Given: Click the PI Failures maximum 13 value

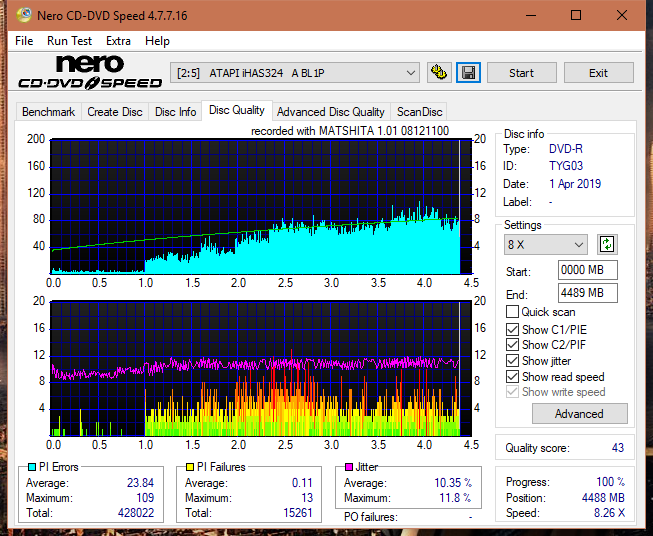Looking at the screenshot, I should (x=307, y=498).
